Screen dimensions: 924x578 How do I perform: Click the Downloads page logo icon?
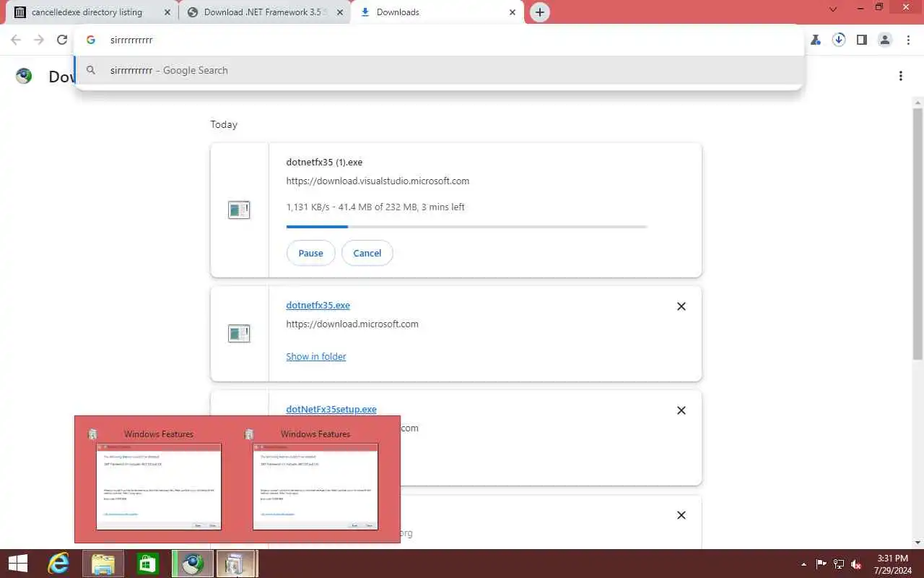coord(24,76)
